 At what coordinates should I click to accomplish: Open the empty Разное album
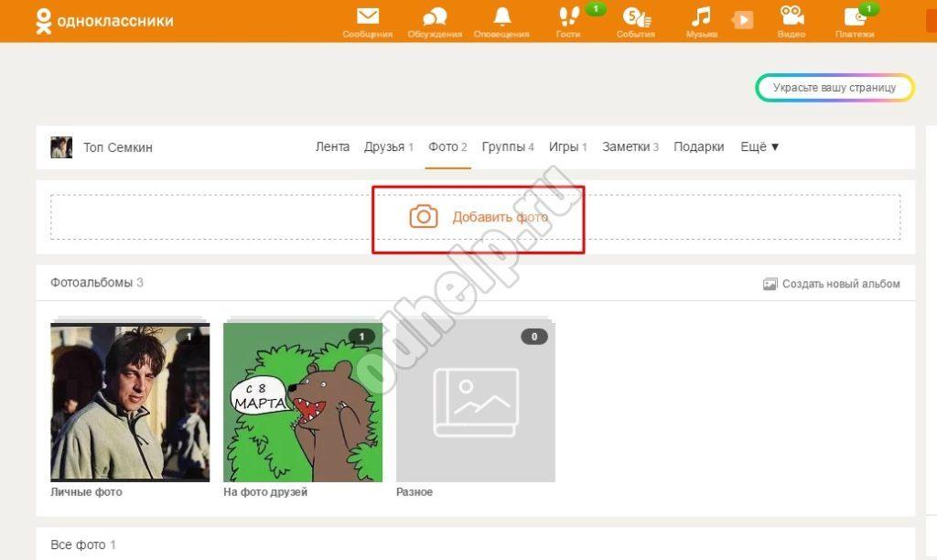pyautogui.click(x=475, y=402)
